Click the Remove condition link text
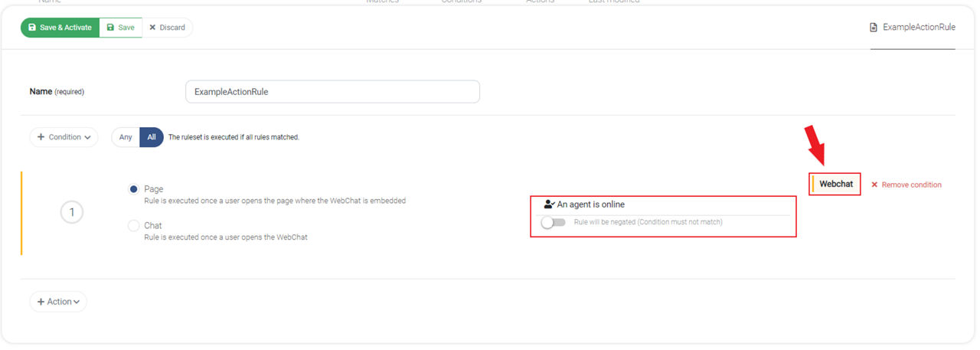The image size is (980, 350). click(x=912, y=185)
